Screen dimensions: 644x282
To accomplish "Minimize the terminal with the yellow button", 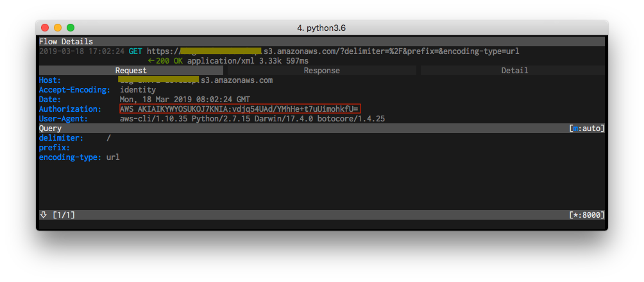I will [58, 28].
